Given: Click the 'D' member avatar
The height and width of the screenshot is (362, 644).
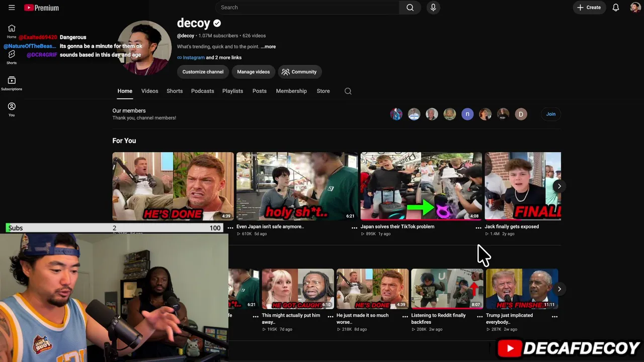Looking at the screenshot, I should point(521,114).
